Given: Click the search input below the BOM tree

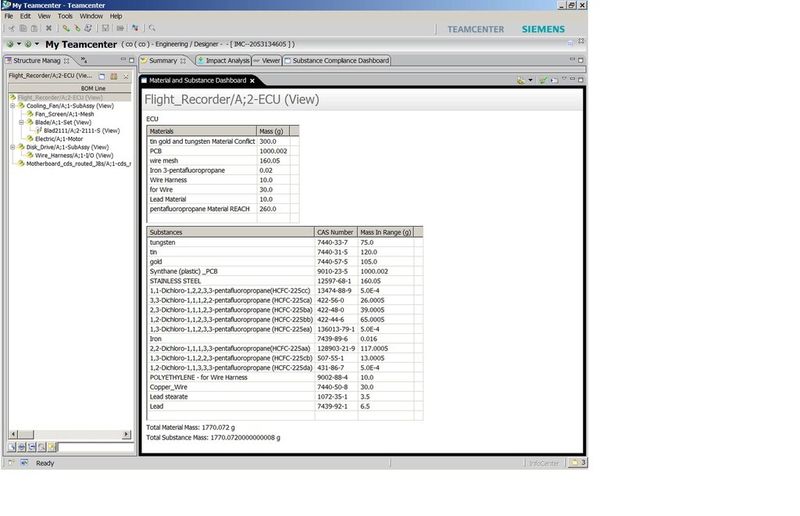Looking at the screenshot, I should (x=95, y=447).
